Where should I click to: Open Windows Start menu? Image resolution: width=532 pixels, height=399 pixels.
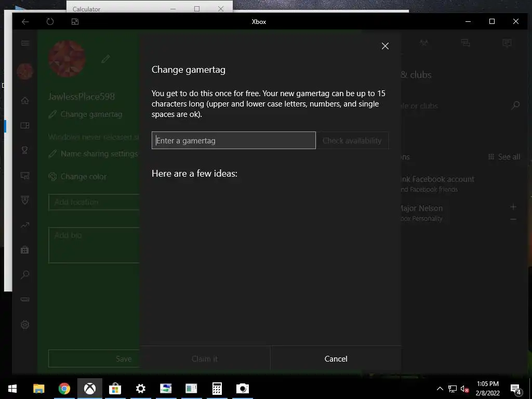click(x=12, y=389)
